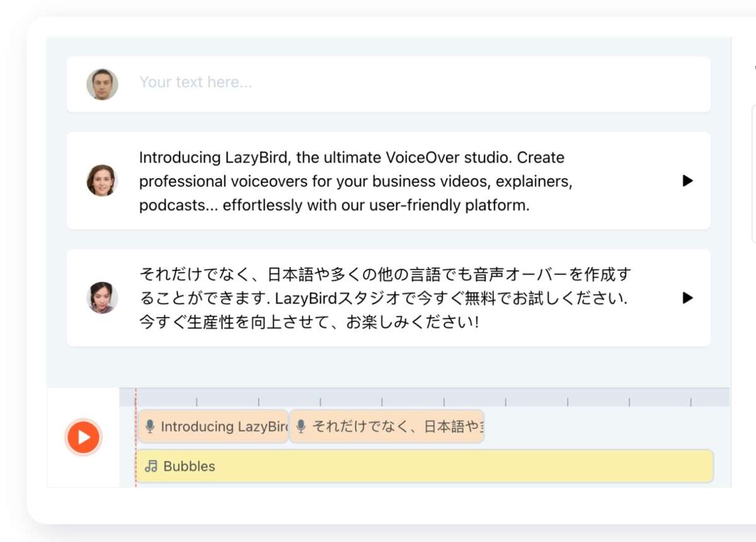Image resolution: width=756 pixels, height=542 pixels.
Task: Click into the Japanese paragraph text
Action: [384, 298]
